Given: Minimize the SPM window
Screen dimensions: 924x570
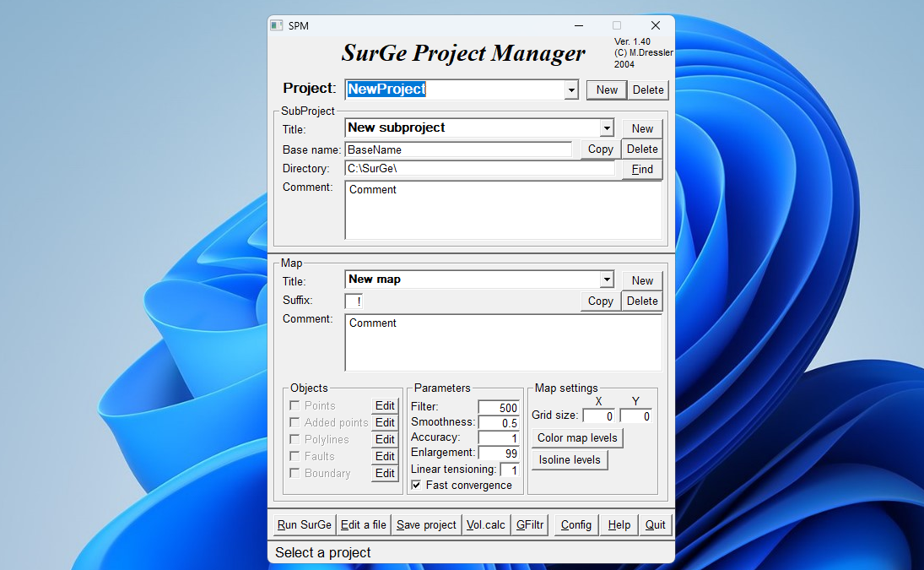Looking at the screenshot, I should (x=579, y=25).
